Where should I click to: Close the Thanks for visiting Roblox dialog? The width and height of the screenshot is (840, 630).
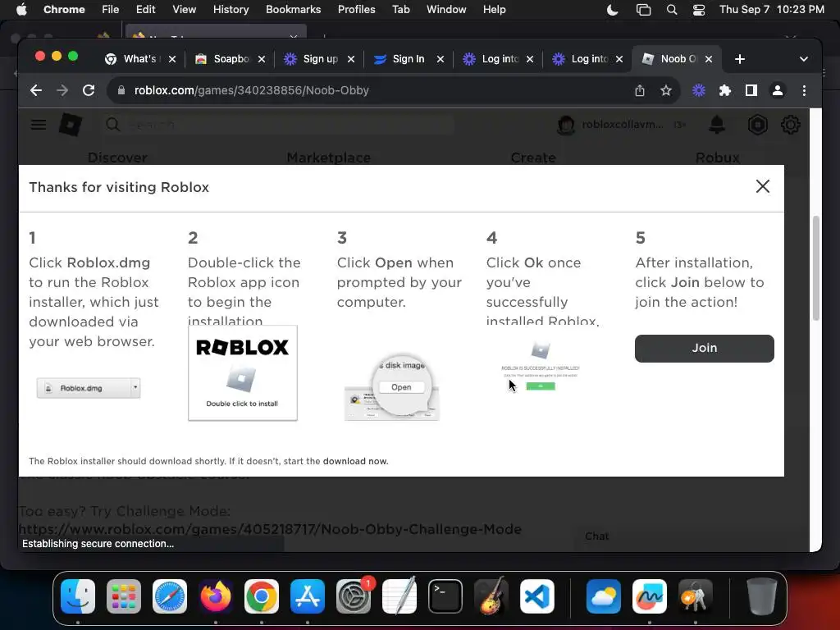(x=762, y=186)
